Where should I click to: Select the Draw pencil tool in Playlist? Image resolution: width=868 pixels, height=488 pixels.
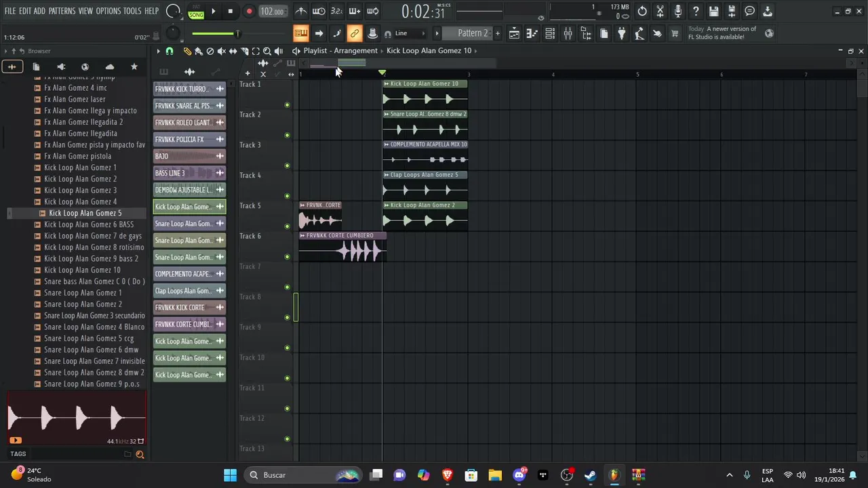187,51
